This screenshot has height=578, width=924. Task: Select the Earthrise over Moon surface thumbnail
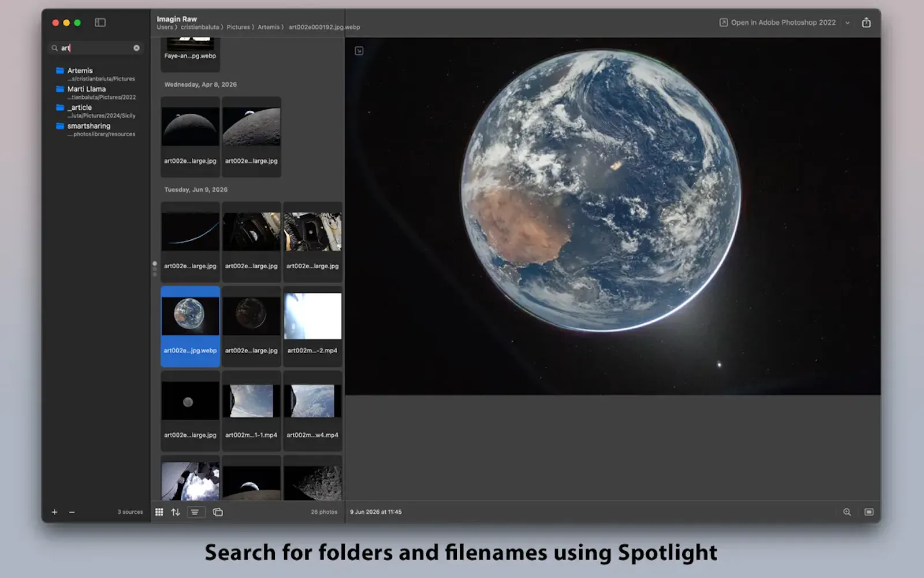pyautogui.click(x=251, y=137)
